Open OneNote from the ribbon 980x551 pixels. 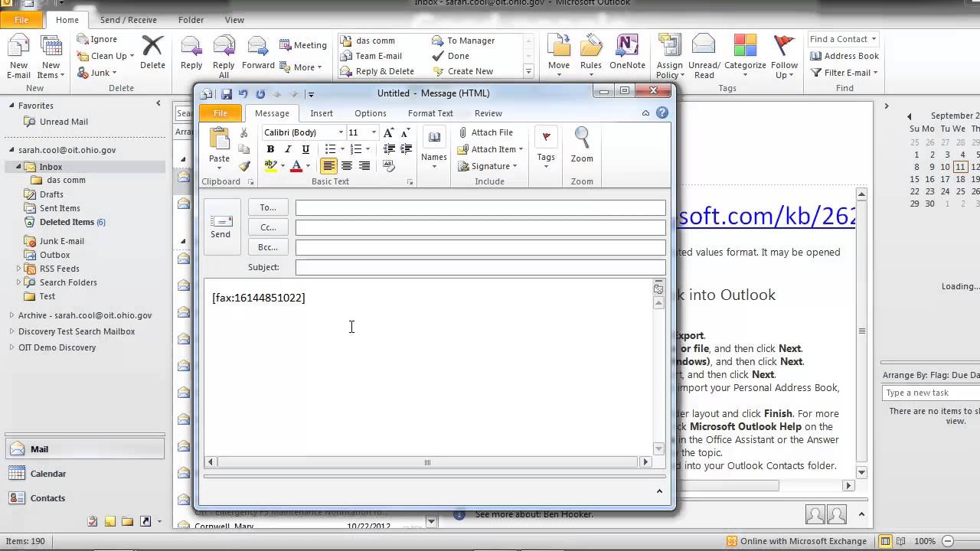pos(627,52)
